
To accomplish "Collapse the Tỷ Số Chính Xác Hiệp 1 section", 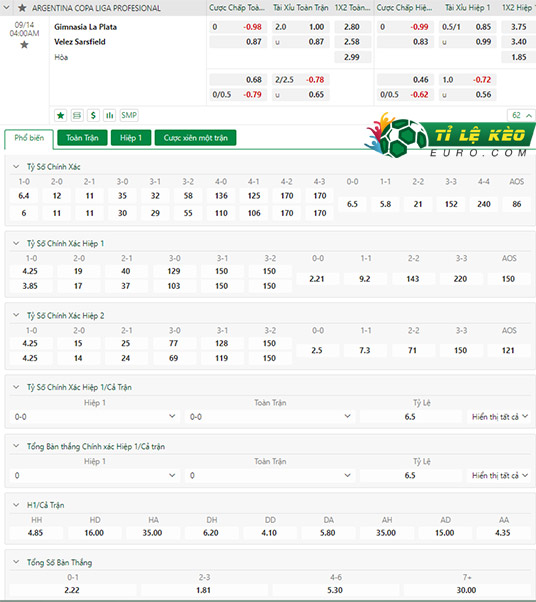I will tap(16, 243).
